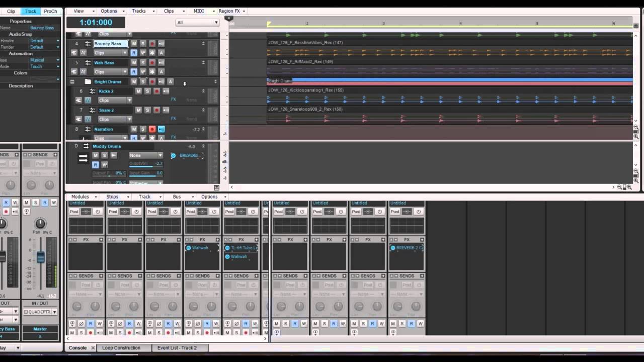Viewport: 644px width, 362px height.
Task: Toggle input echo on Bright Drums folder
Action: pos(162,81)
